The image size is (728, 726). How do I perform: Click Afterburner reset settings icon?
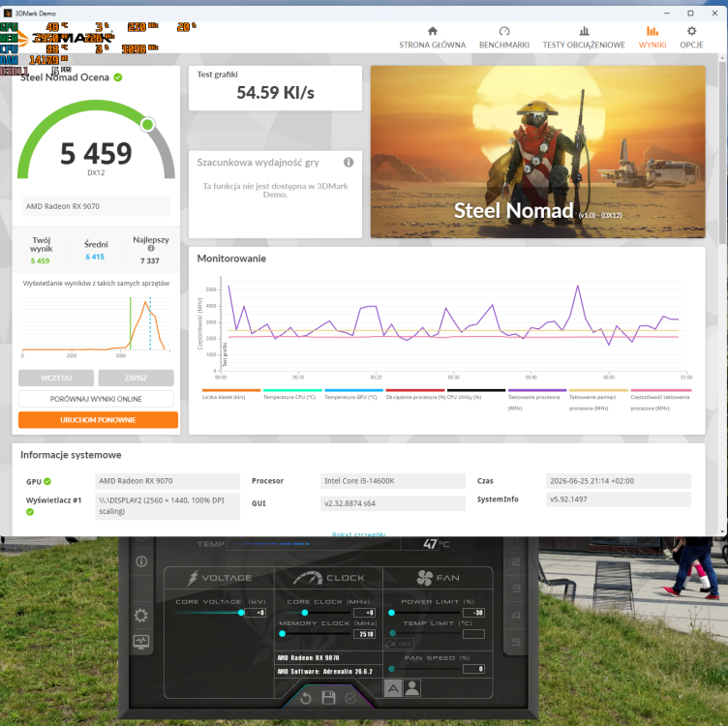click(x=306, y=698)
